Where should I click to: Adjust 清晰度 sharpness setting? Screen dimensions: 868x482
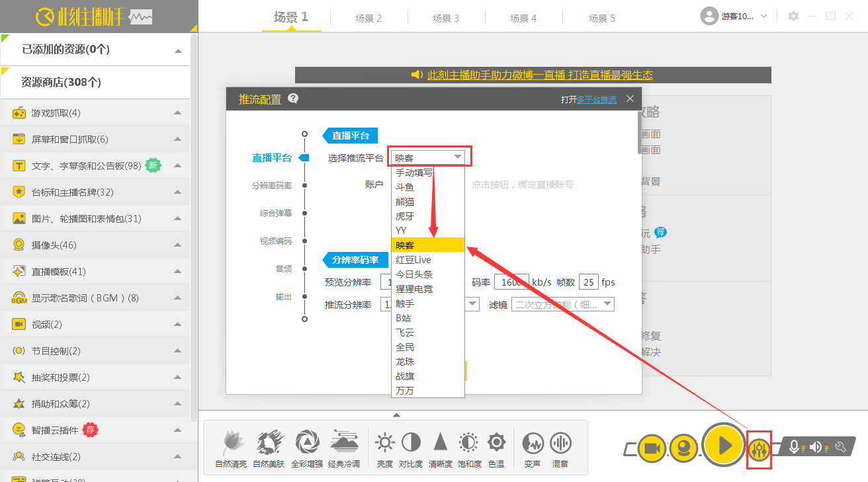coord(441,448)
